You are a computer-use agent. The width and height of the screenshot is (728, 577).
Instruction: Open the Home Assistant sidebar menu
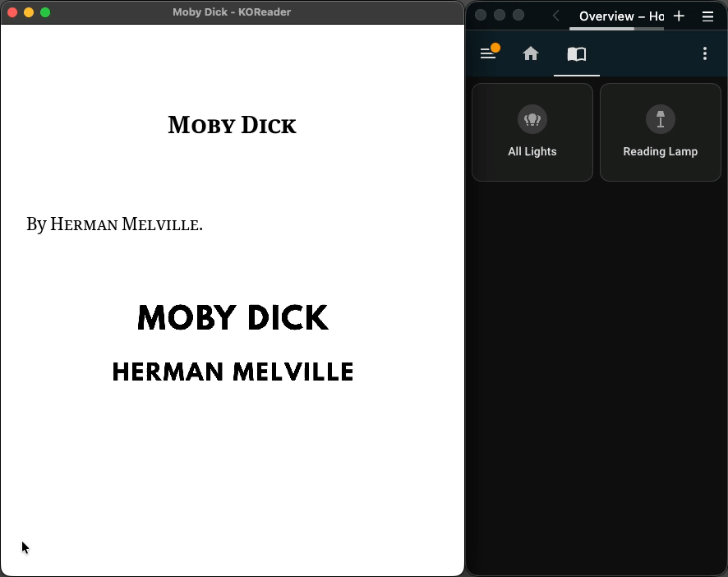[x=489, y=53]
